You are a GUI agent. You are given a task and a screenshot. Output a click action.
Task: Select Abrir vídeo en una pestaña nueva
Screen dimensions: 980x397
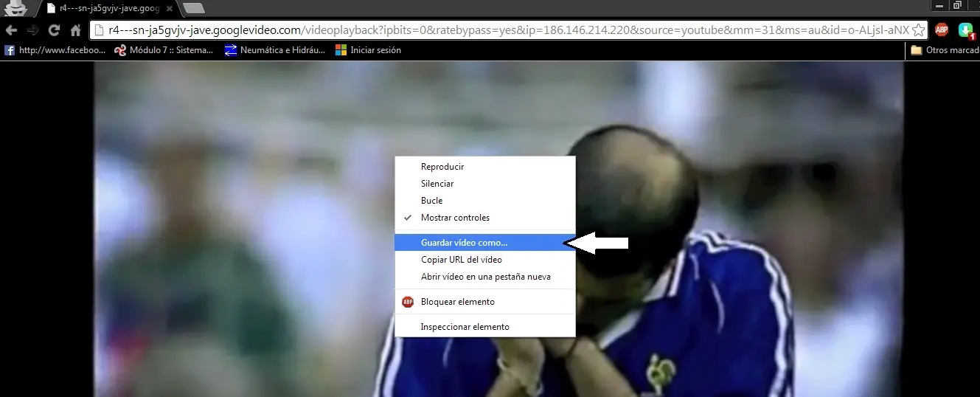tap(484, 277)
